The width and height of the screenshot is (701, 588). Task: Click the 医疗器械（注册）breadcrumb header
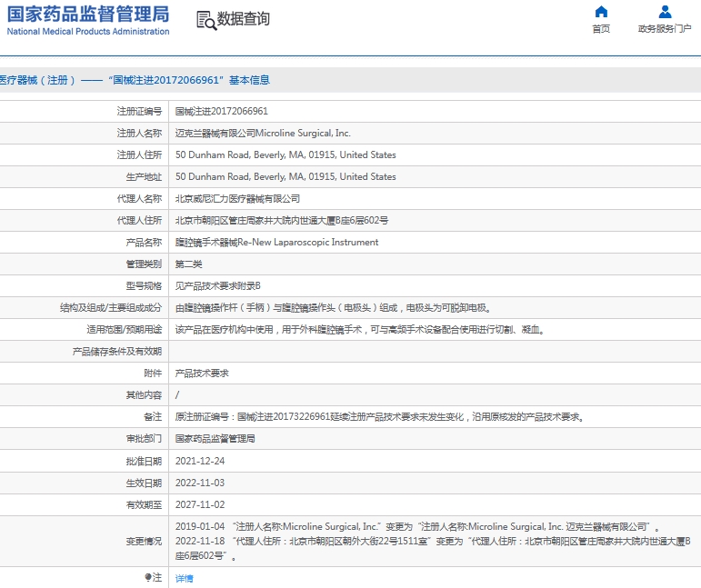tap(135, 80)
